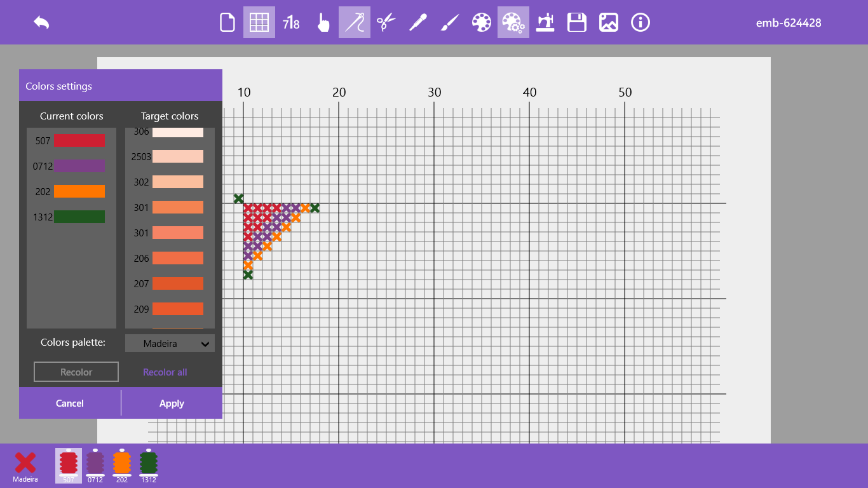Create a new blank document
Viewport: 868px width, 488px height.
(x=227, y=23)
